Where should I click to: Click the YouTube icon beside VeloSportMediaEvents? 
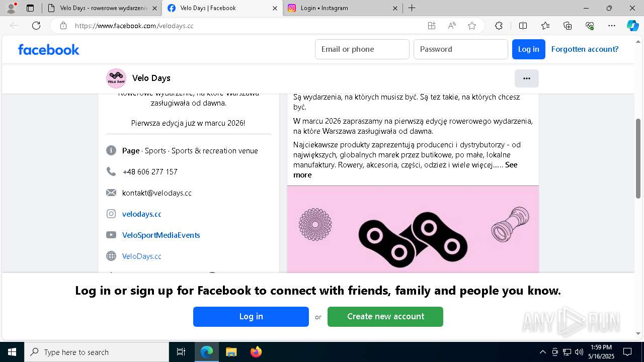point(111,235)
